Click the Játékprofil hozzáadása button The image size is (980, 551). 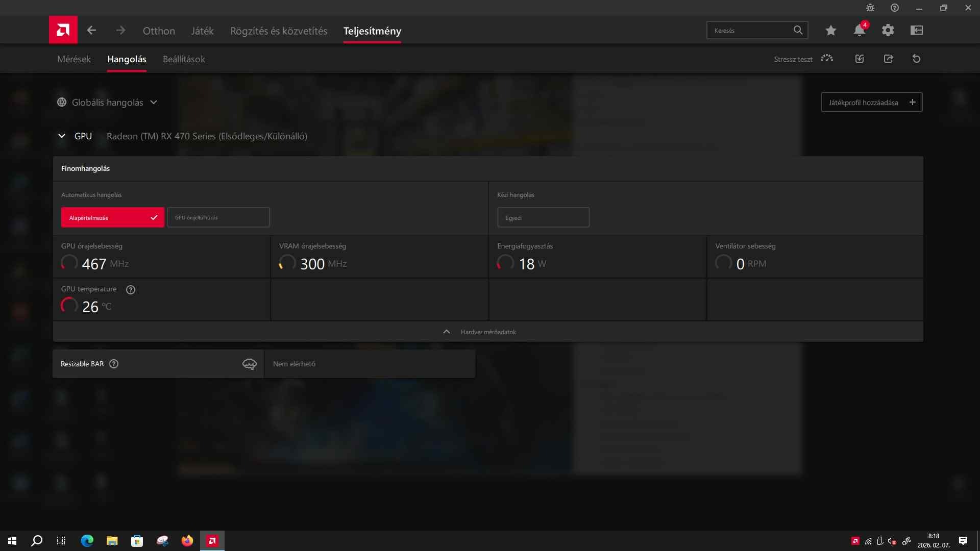click(871, 102)
